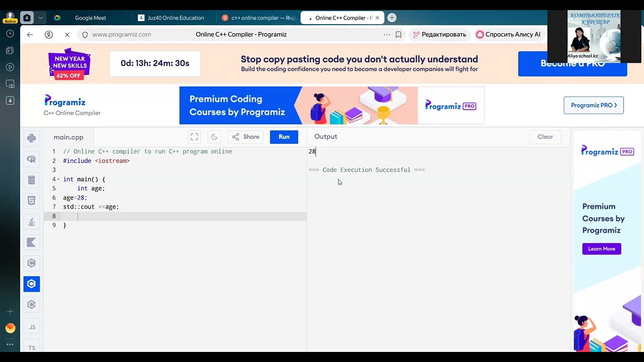Click the presenter video thumbnail
The image size is (644, 362).
594,36
